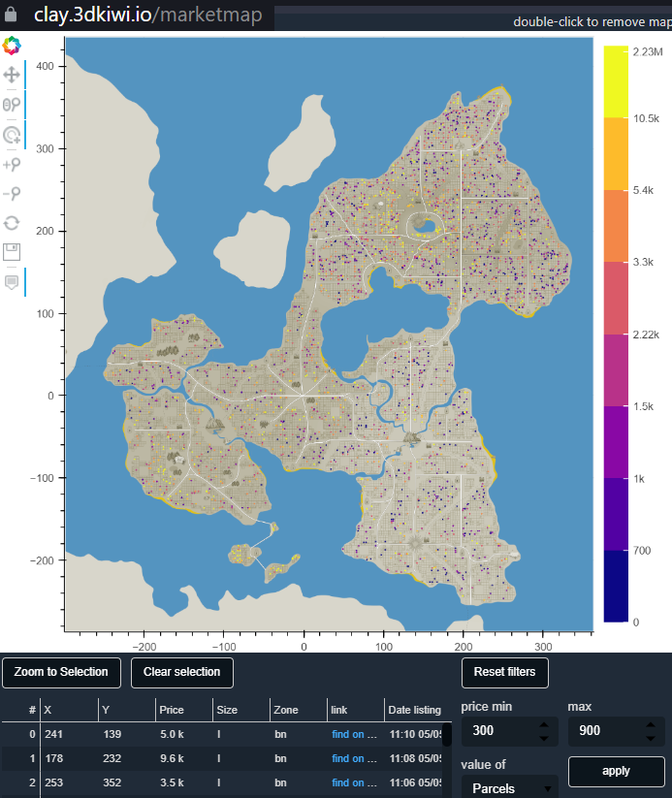Select the X cell '241' in row 0
The width and height of the screenshot is (672, 798).
[69, 734]
